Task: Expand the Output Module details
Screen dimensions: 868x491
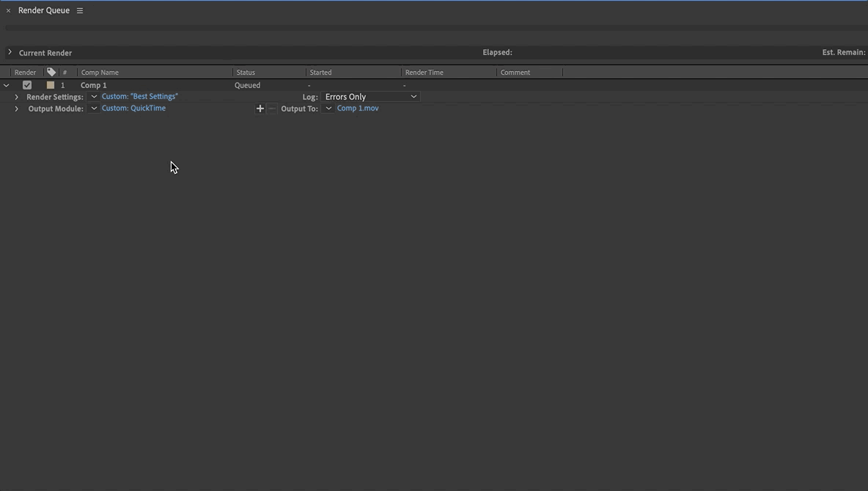Action: [17, 109]
